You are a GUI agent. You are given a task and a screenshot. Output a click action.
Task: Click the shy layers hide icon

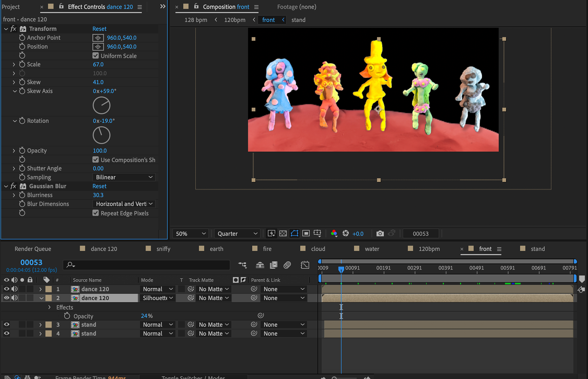coord(260,265)
